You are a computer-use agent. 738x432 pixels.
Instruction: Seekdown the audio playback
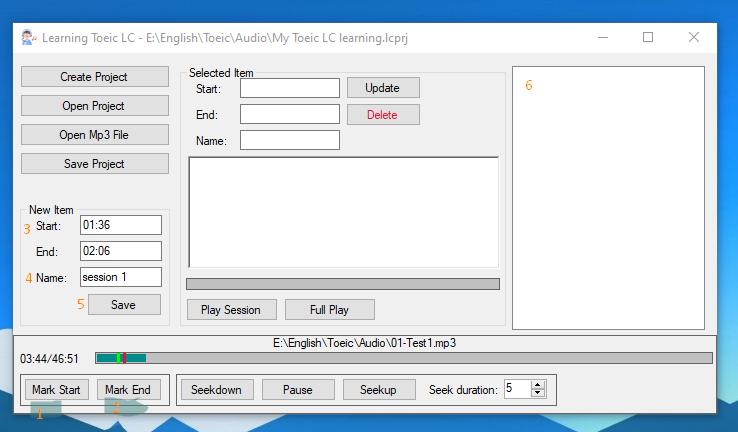(217, 390)
